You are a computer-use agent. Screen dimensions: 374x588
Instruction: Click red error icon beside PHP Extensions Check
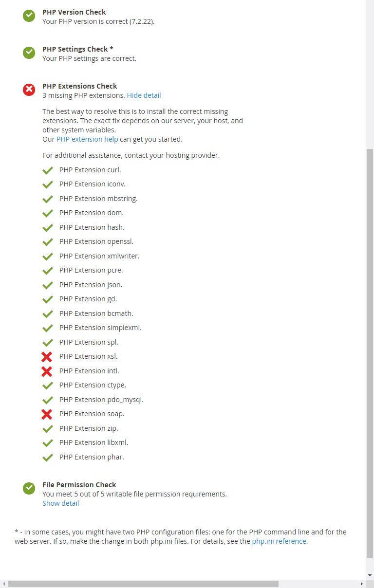click(x=29, y=90)
